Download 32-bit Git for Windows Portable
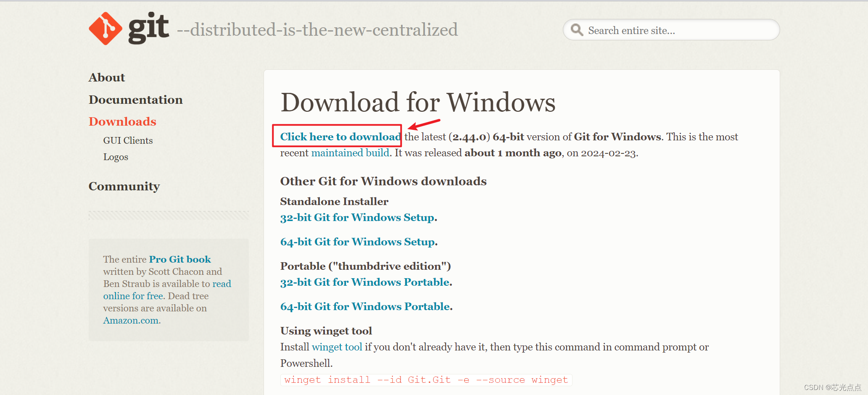 365,282
